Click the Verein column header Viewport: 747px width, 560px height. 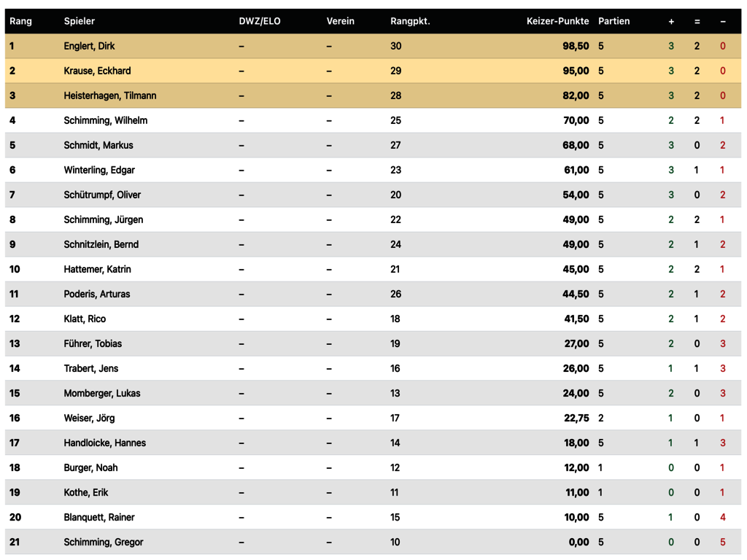pyautogui.click(x=340, y=21)
